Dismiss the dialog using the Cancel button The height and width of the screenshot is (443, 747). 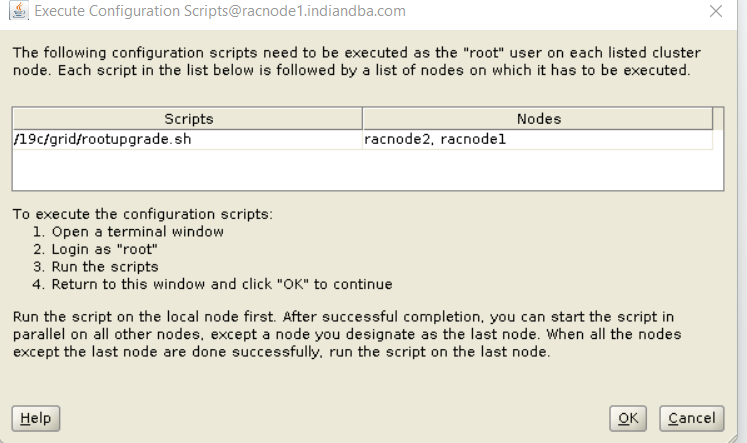[x=692, y=418]
